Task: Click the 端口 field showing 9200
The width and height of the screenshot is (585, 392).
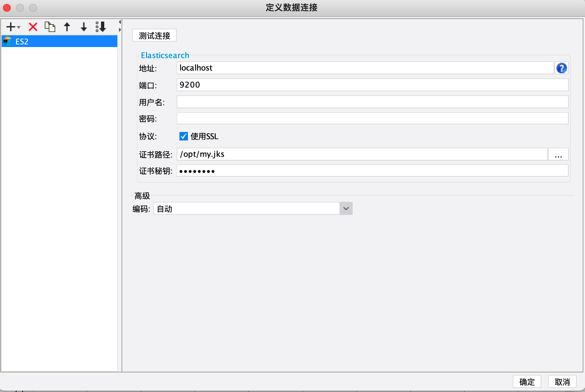Action: (x=373, y=85)
